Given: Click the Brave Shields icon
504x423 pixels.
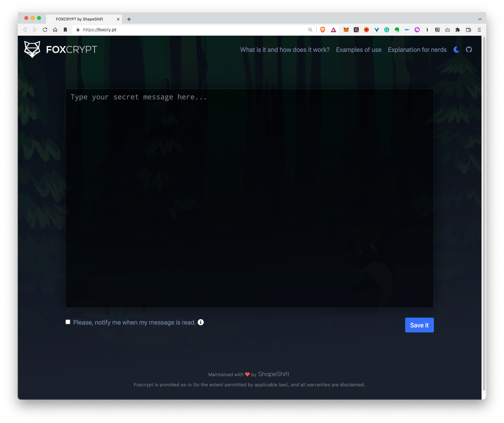Looking at the screenshot, I should pos(322,29).
